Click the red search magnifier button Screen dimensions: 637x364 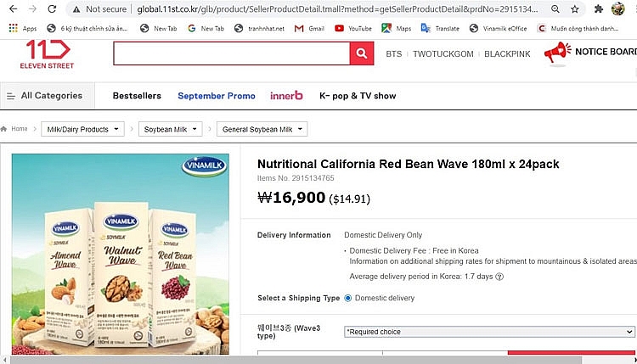click(x=362, y=53)
